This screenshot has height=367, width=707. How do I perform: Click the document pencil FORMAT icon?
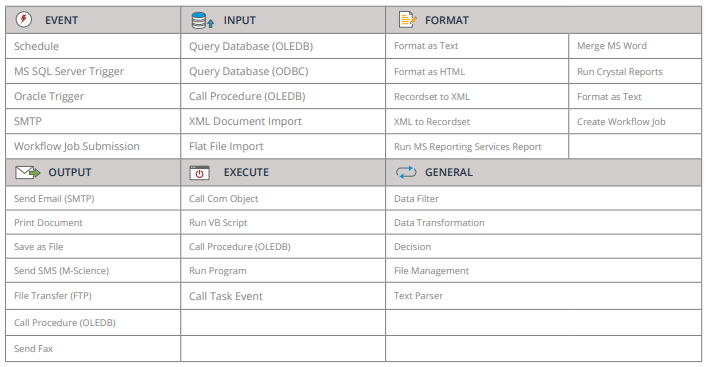(407, 20)
